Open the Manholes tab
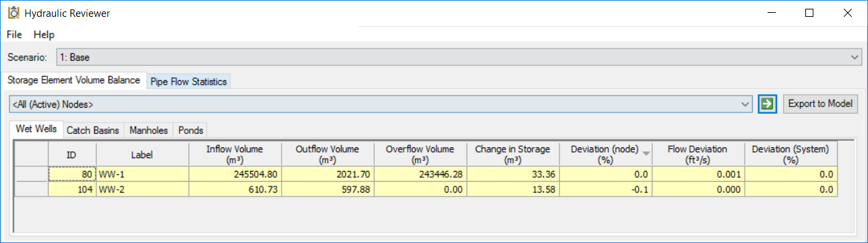 149,131
